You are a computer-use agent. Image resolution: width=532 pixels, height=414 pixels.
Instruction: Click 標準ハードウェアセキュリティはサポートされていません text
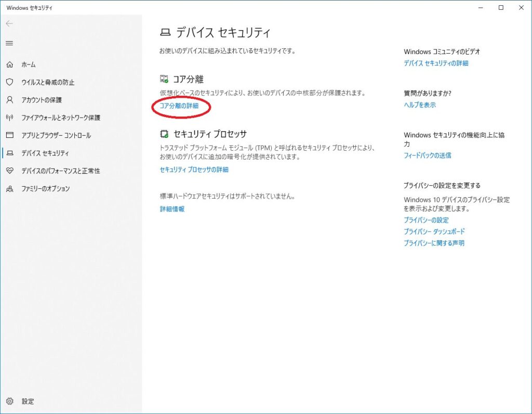click(228, 196)
